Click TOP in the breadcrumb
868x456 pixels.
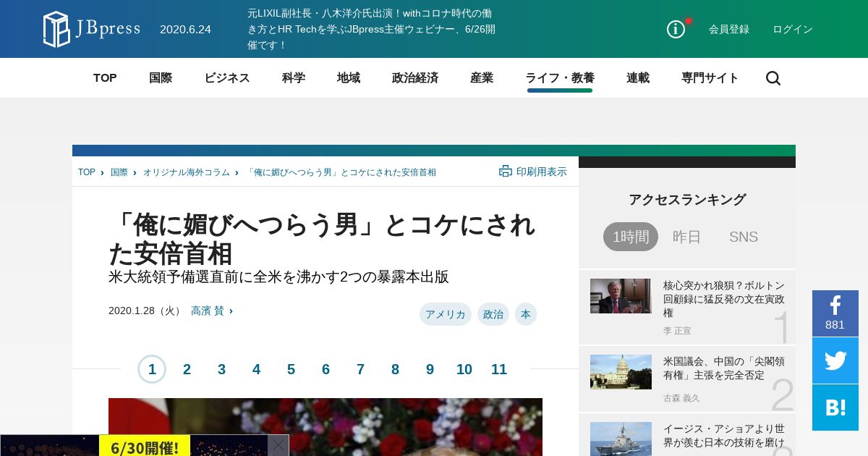(x=87, y=172)
